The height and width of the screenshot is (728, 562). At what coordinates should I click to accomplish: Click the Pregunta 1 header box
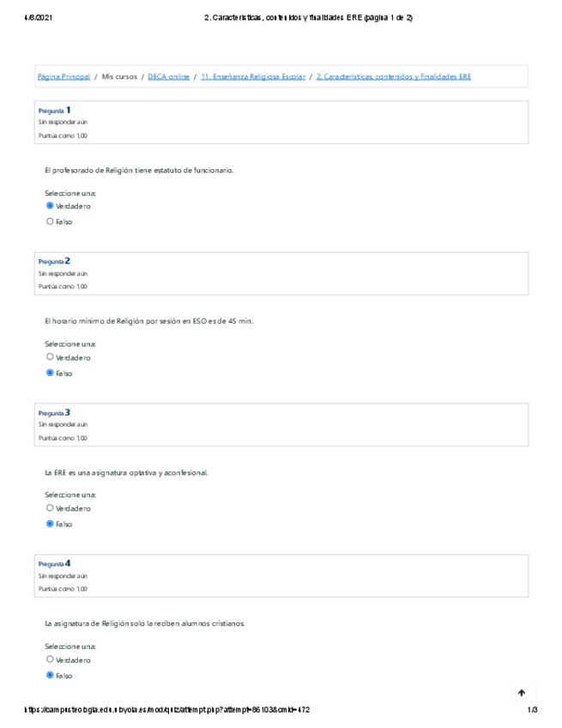(x=281, y=123)
